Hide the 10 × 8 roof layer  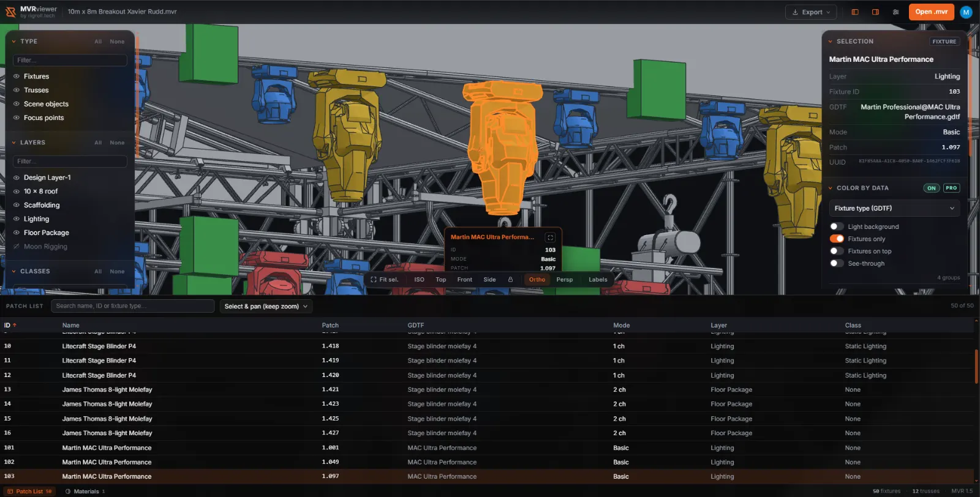pyautogui.click(x=17, y=192)
